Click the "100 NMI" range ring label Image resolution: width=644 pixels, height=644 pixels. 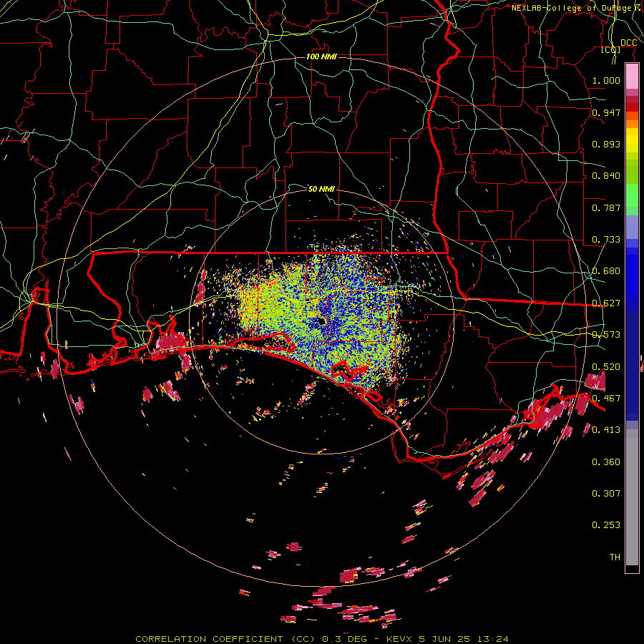pos(321,57)
